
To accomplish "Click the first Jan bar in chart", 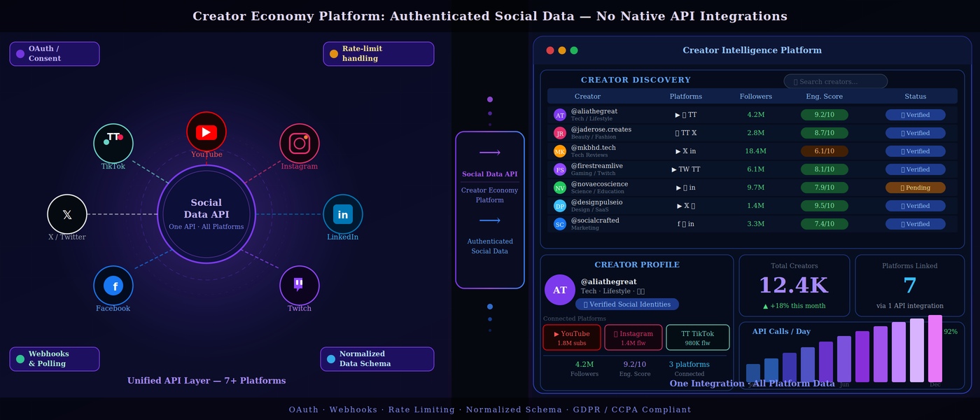I will pyautogui.click(x=753, y=373).
